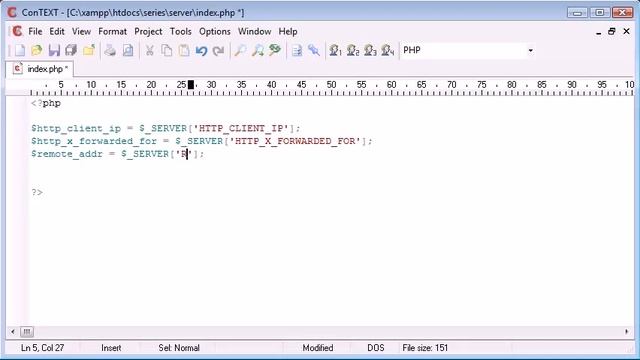This screenshot has height=360, width=640.
Task: Open the Help menu
Action: 288,31
